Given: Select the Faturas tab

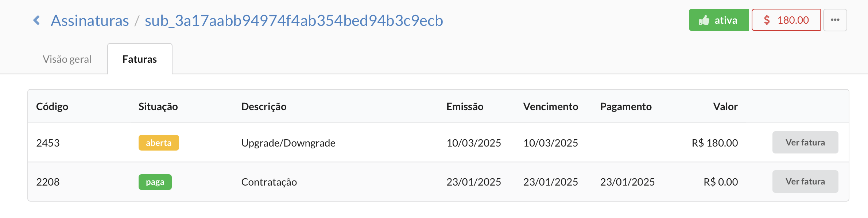Looking at the screenshot, I should (140, 59).
